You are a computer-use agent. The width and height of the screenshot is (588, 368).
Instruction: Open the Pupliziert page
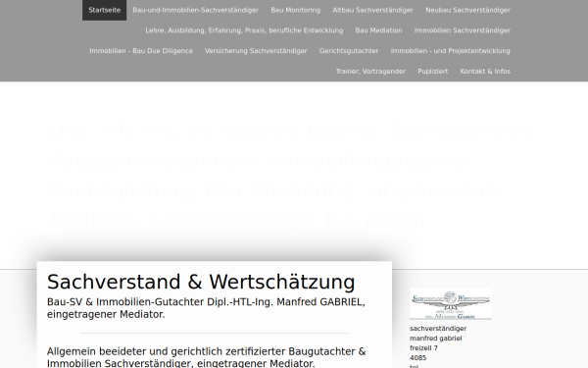pyautogui.click(x=433, y=71)
